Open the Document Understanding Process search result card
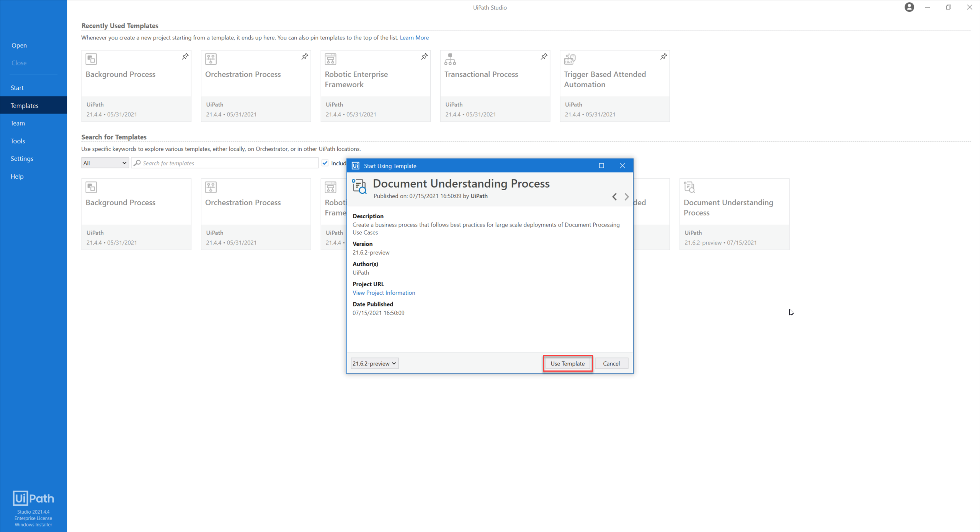980x532 pixels. [734, 214]
